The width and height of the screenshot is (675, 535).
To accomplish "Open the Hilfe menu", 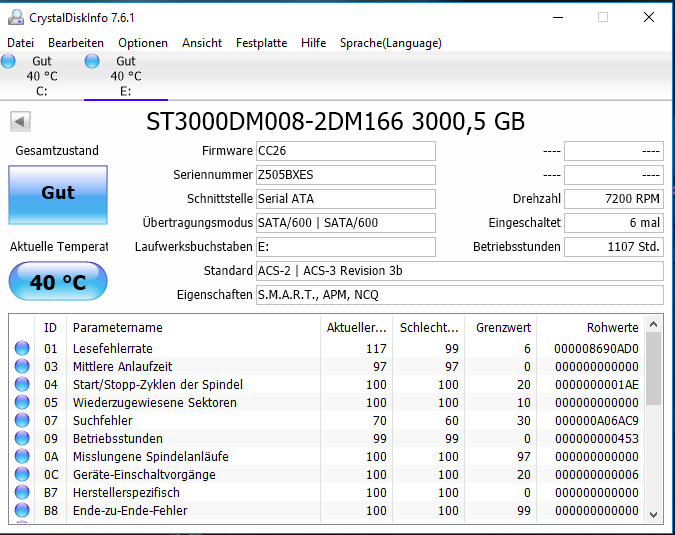I will pyautogui.click(x=313, y=43).
